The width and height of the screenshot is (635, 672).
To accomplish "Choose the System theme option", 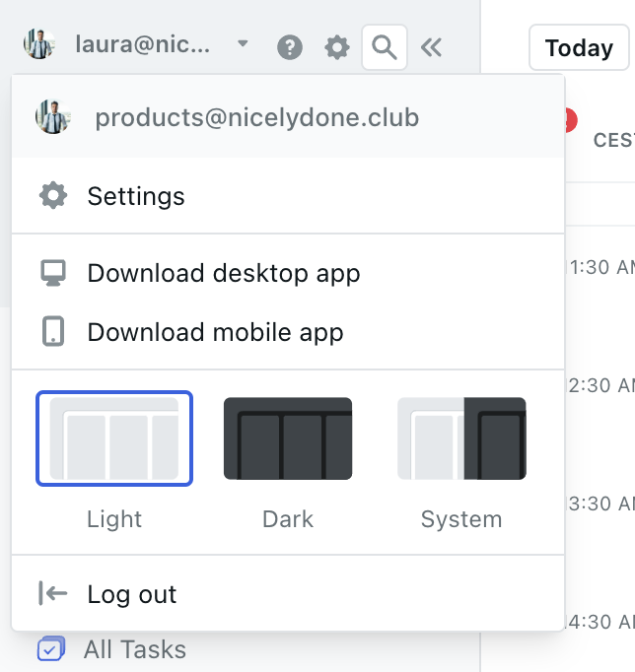I will [x=461, y=438].
